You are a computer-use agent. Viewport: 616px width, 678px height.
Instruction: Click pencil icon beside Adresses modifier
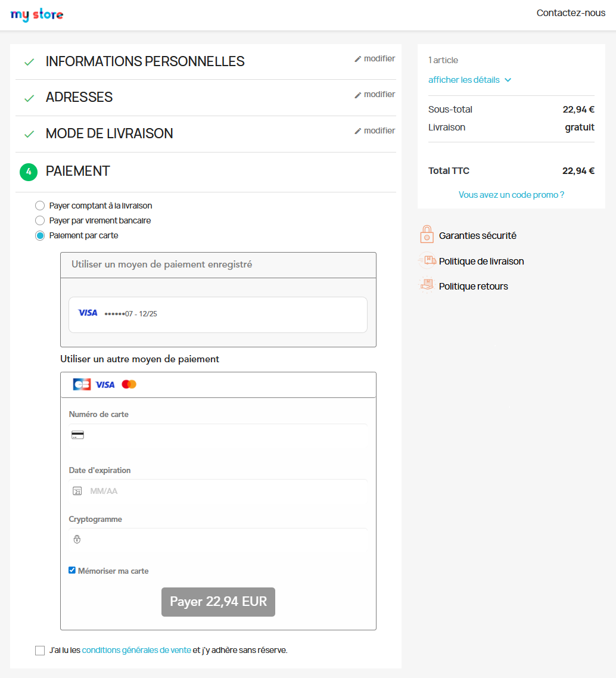[x=357, y=95]
